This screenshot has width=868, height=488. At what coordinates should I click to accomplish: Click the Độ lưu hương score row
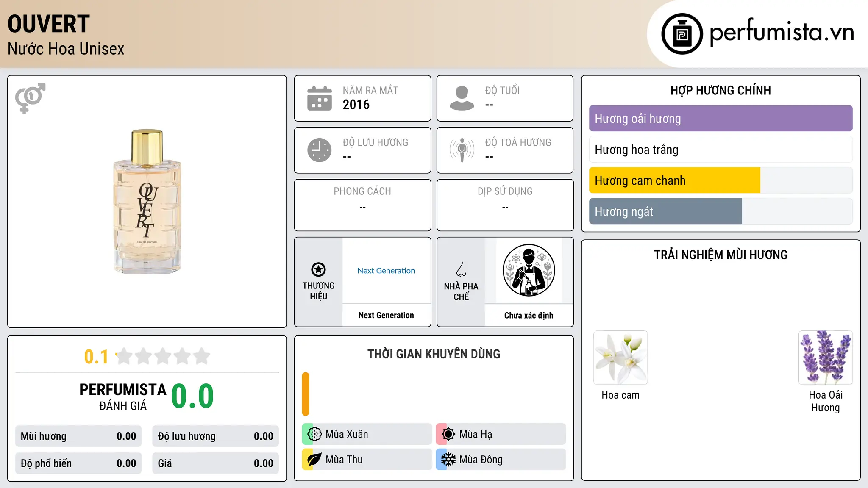coord(215,436)
